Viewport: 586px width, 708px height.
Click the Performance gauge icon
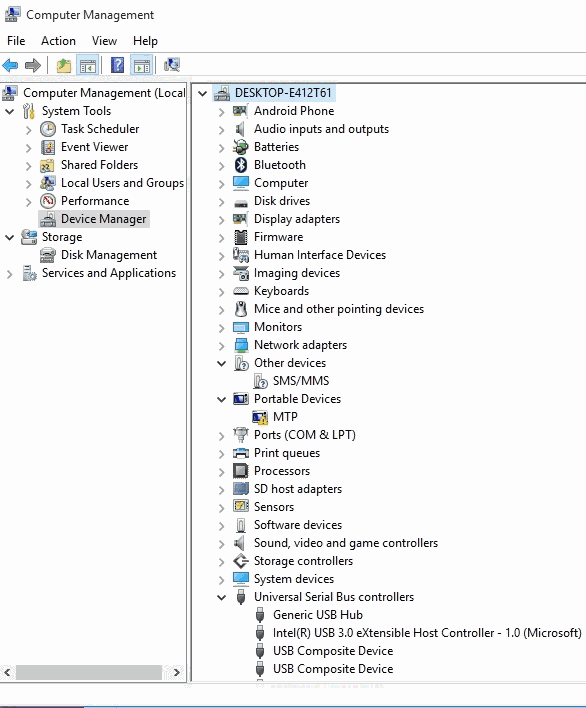click(x=48, y=201)
